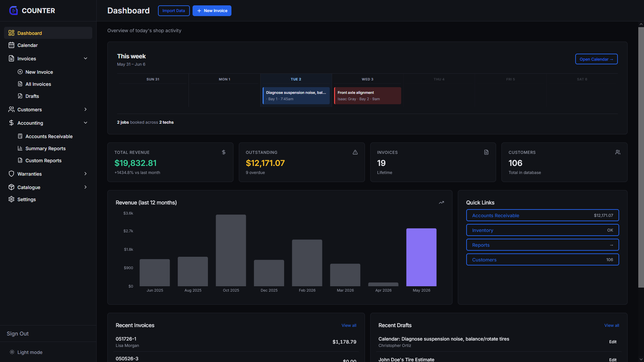644x362 pixels.
Task: Click the Drafts file icon
Action: [20, 96]
